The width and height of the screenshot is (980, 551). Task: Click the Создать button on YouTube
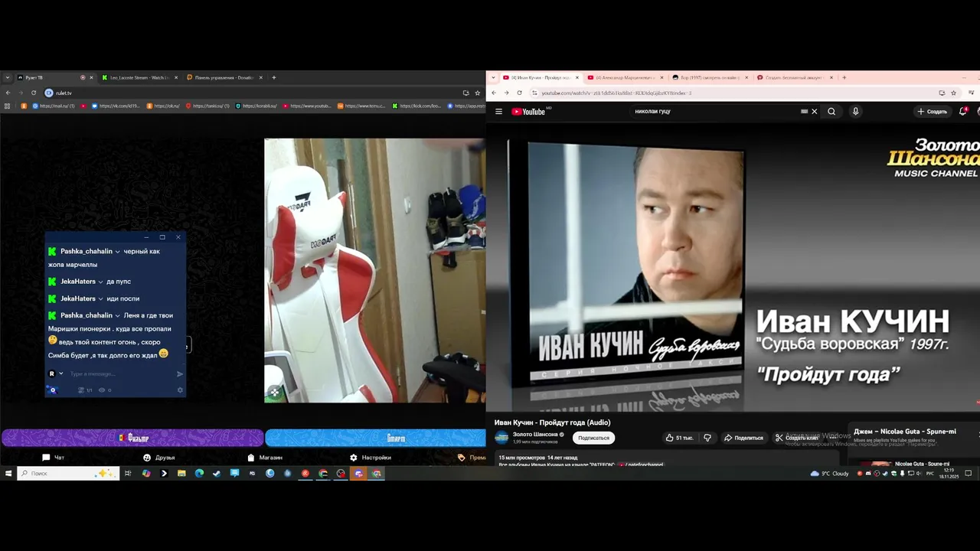coord(932,112)
